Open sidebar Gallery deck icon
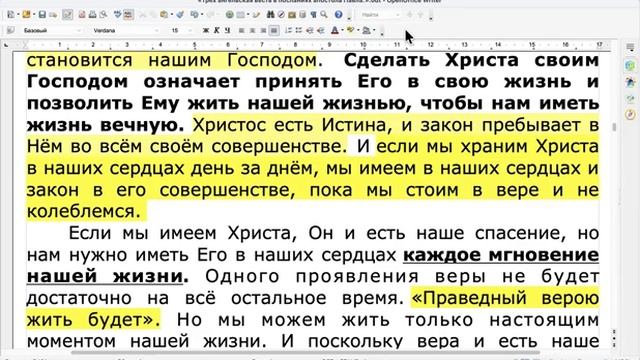 tap(631, 98)
